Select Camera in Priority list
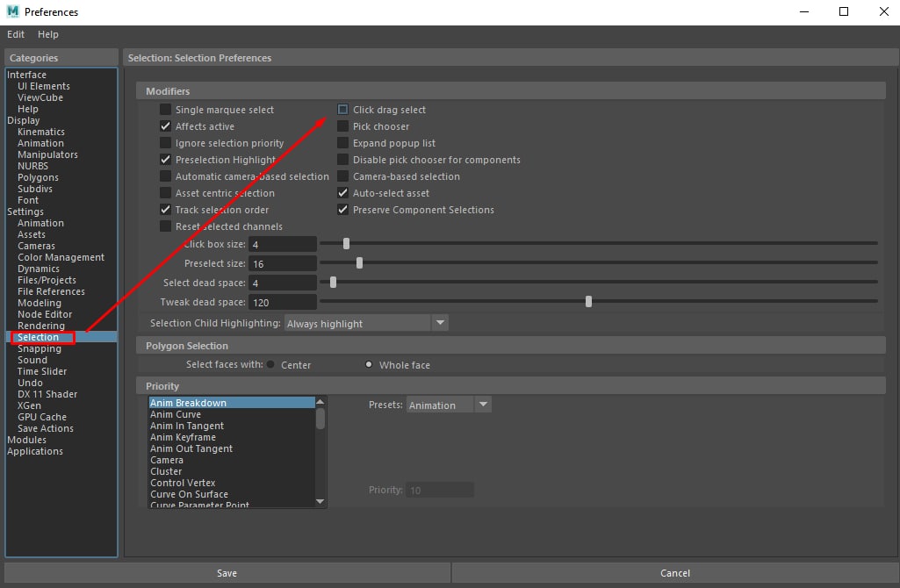Viewport: 900px width, 588px height. (231, 460)
